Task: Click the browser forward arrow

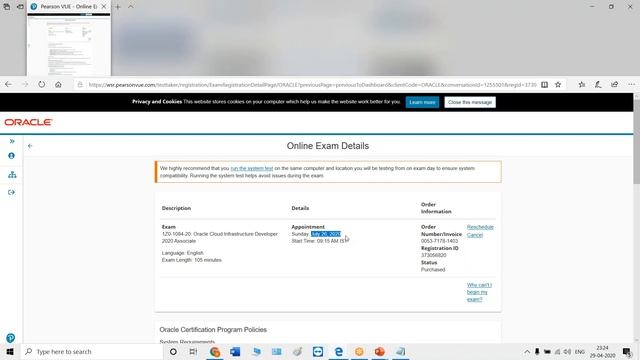Action: click(25, 84)
